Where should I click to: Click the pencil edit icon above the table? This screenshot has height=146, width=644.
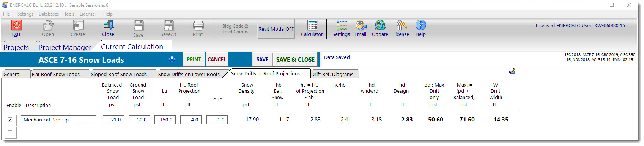click(512, 71)
